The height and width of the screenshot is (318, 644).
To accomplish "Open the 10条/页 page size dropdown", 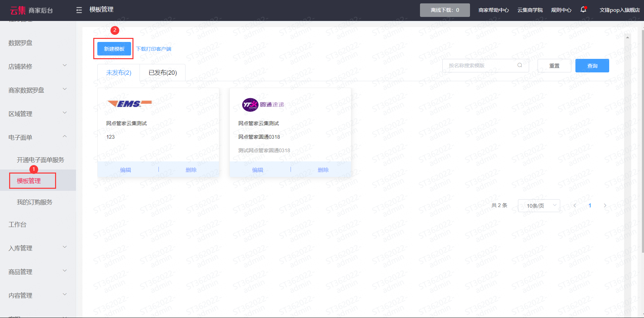I will 539,206.
